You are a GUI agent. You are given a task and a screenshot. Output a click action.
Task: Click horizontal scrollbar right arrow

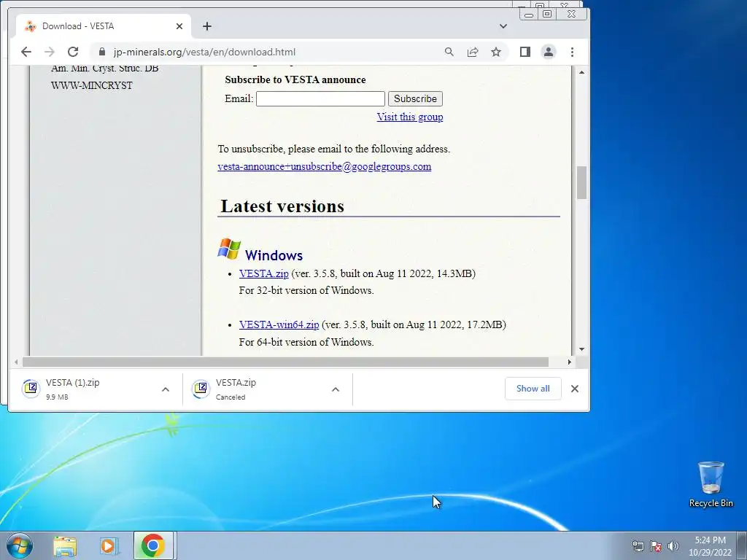[569, 362]
